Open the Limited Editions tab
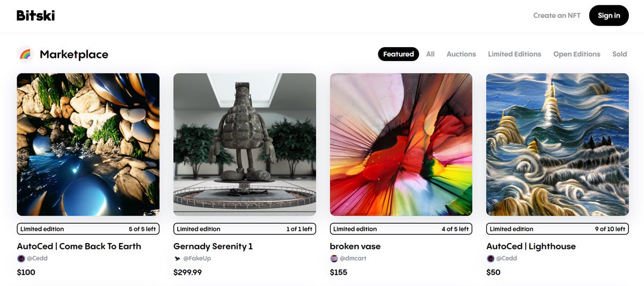This screenshot has width=644, height=286. [514, 54]
